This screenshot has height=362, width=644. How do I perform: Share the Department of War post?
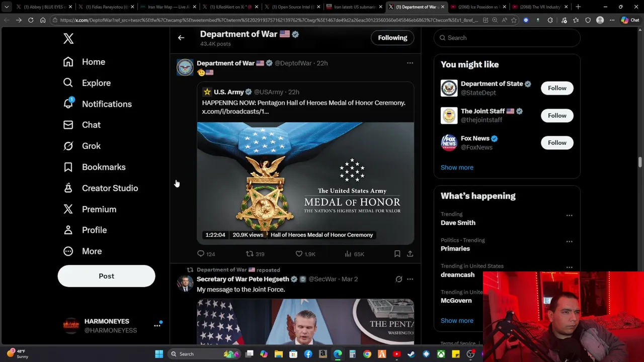pos(410,254)
